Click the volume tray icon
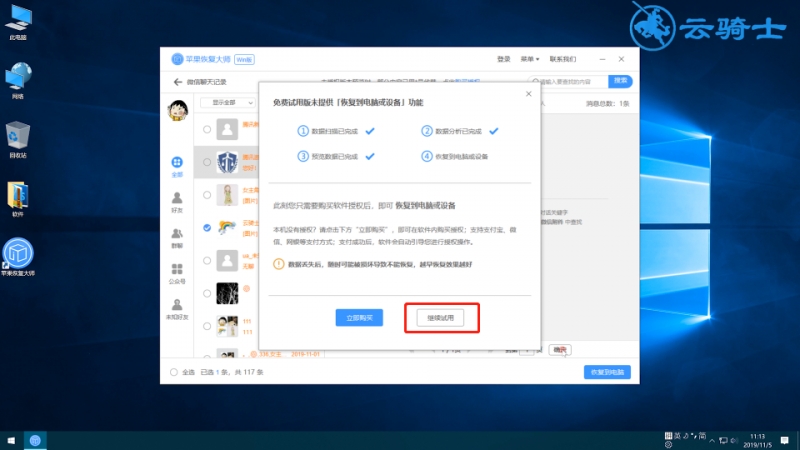The image size is (800, 450). point(734,440)
